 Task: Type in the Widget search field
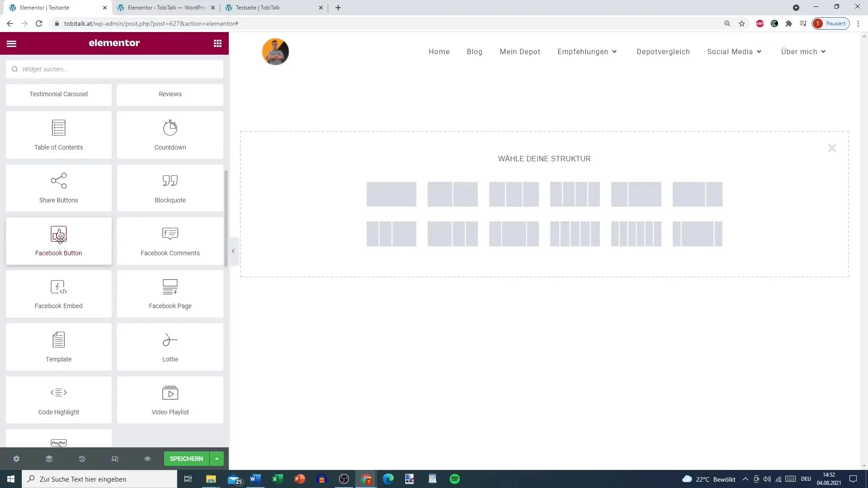[115, 69]
